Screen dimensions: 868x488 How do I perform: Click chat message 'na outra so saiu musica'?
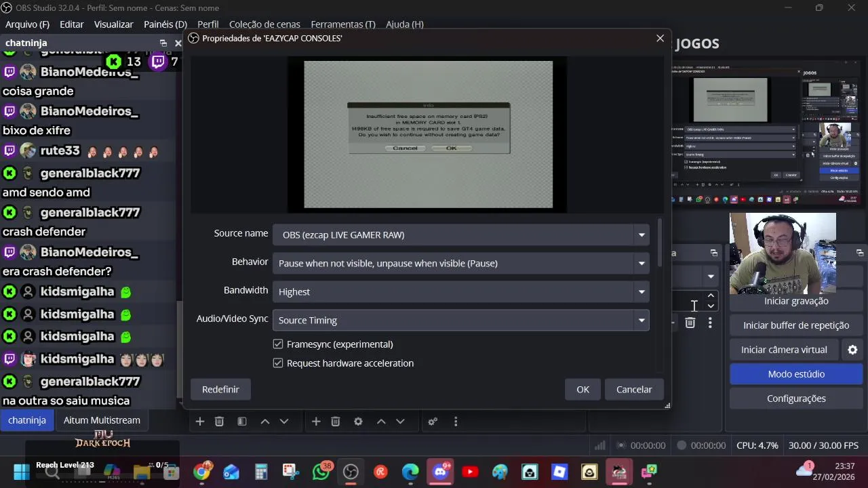[x=66, y=401]
